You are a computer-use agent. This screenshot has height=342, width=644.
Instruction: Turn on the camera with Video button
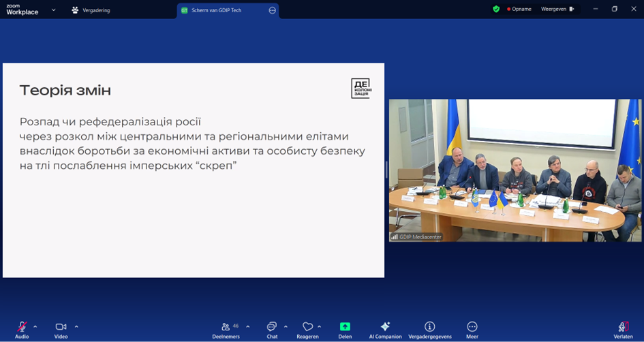click(61, 327)
